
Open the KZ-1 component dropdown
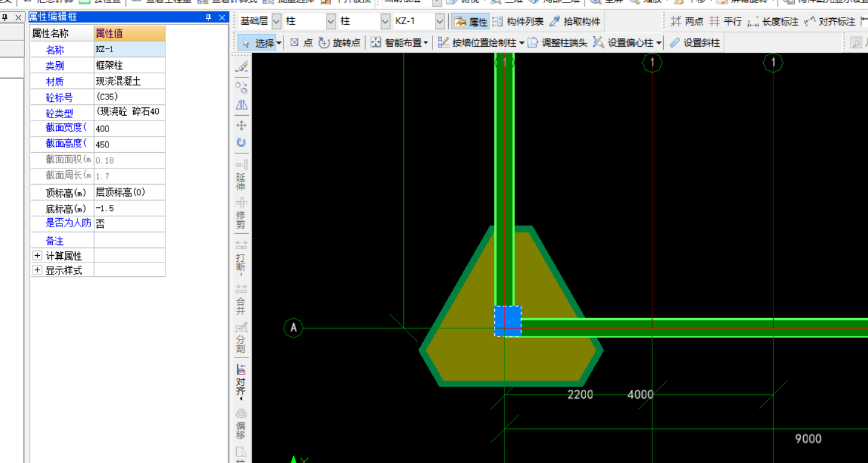[440, 22]
